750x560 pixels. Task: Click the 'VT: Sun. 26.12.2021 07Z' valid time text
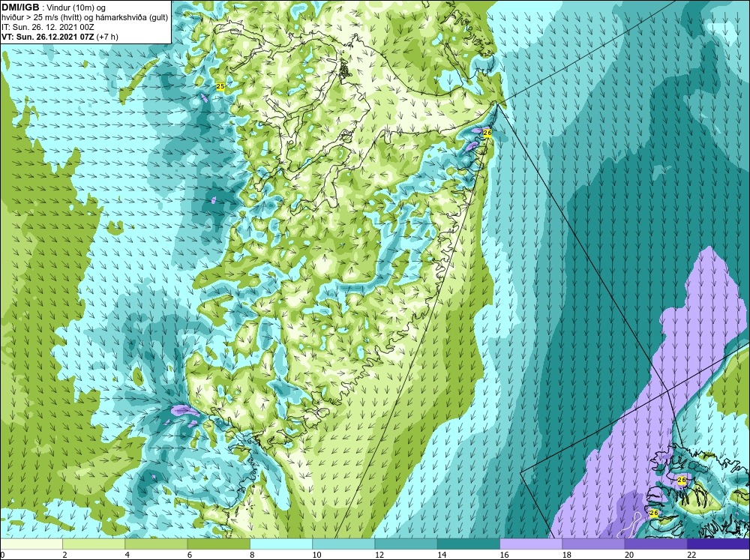coord(48,36)
